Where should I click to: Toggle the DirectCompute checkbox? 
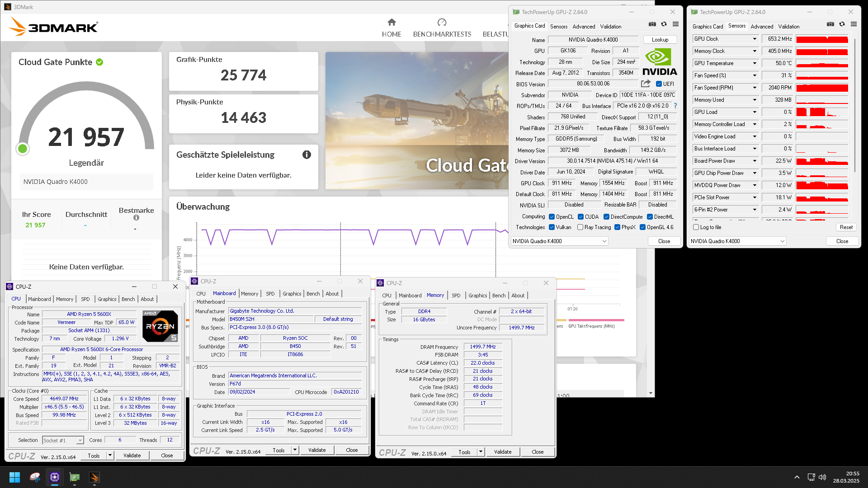tap(606, 217)
